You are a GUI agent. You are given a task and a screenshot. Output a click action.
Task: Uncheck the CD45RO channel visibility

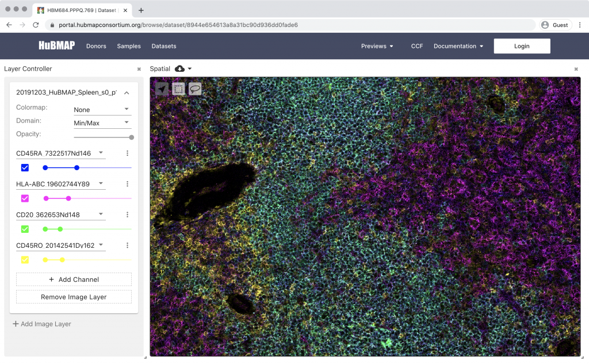coord(25,259)
